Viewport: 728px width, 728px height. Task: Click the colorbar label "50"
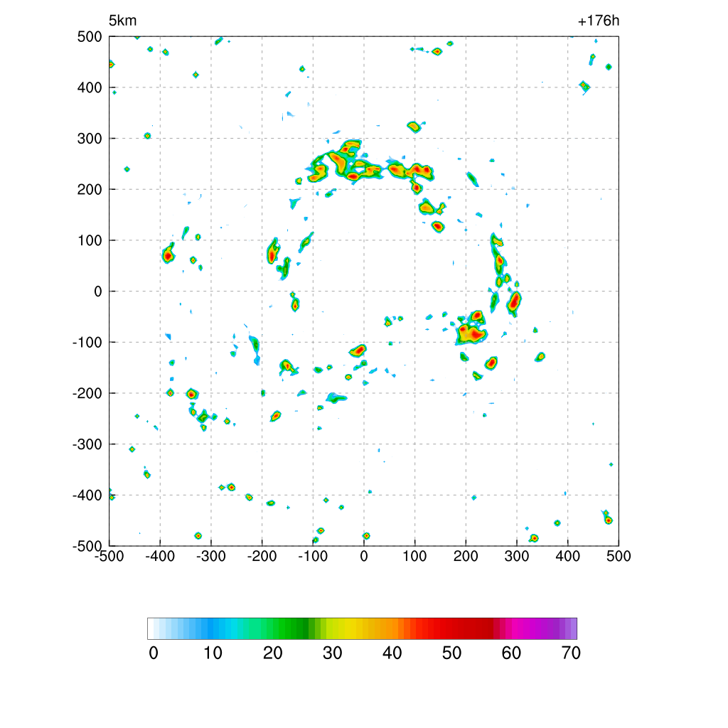coord(451,653)
